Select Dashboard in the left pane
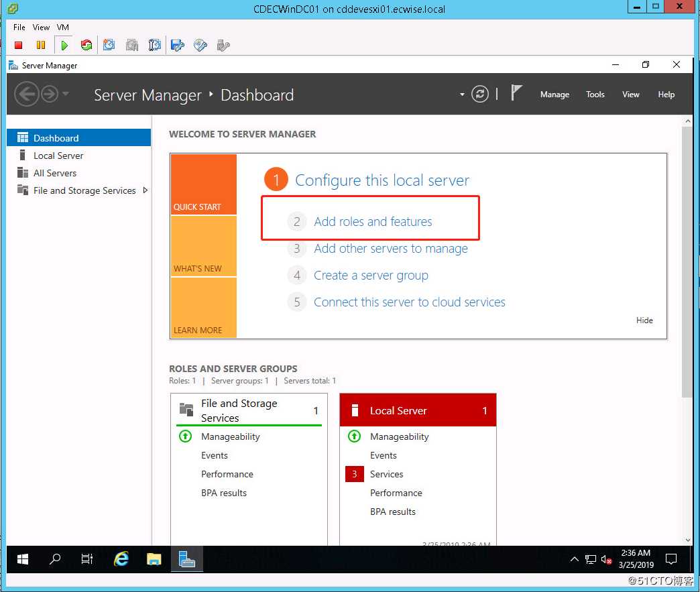The image size is (700, 592). click(78, 137)
